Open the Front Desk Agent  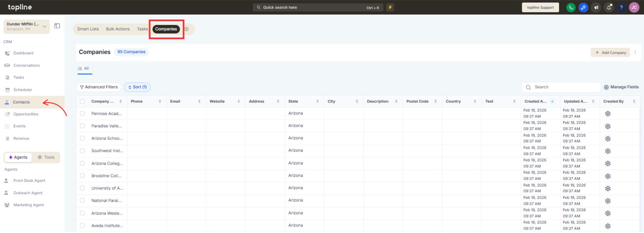pyautogui.click(x=29, y=181)
